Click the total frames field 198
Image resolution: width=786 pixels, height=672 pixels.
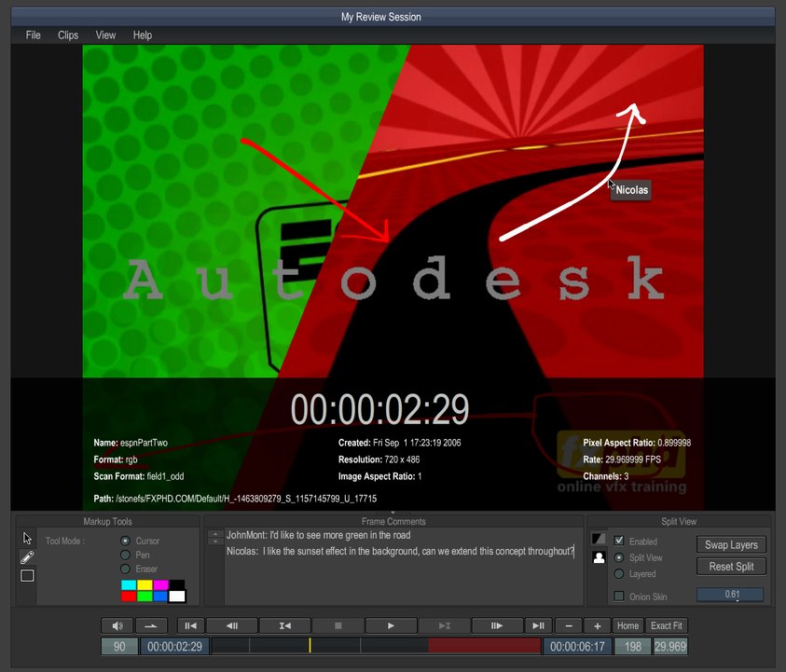click(632, 647)
